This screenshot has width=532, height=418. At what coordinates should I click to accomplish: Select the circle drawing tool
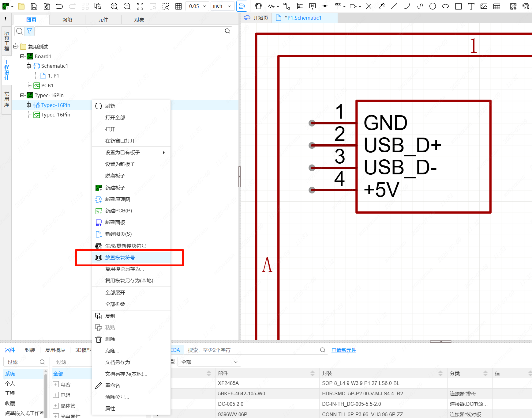click(x=433, y=6)
